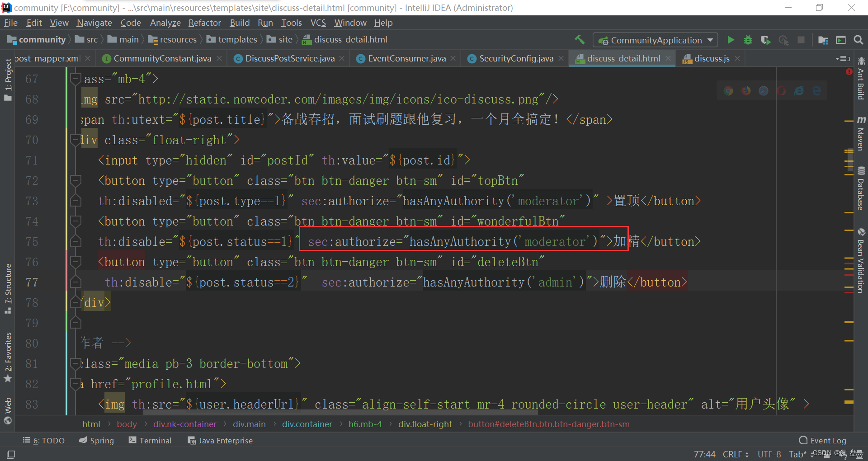
Task: Open the Bean Validation tool window
Action: [x=861, y=261]
